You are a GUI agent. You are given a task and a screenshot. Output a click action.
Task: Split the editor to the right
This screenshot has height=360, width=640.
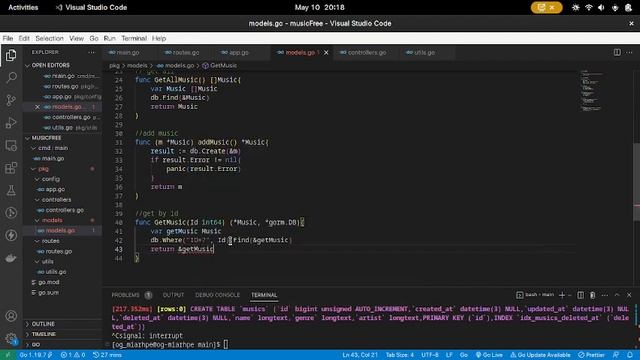click(x=617, y=52)
